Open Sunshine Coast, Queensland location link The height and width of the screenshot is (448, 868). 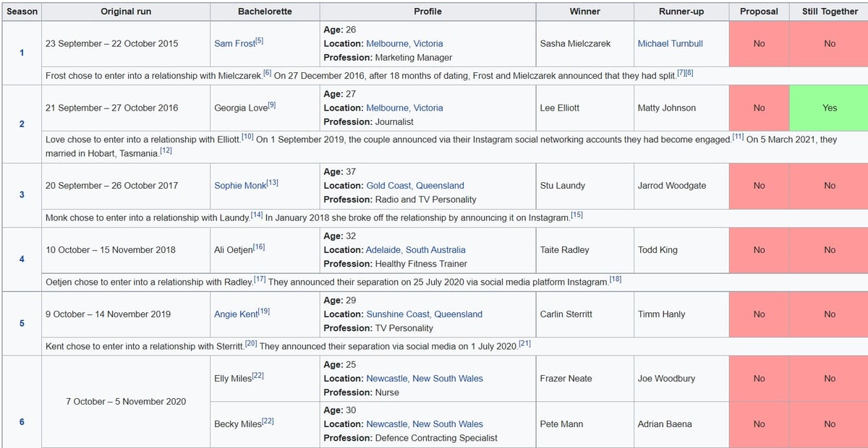pos(424,314)
